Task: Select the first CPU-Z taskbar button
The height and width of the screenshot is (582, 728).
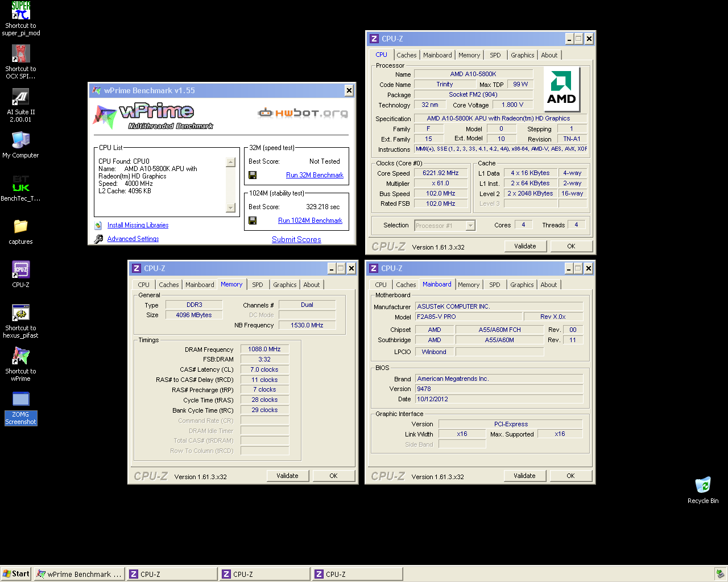Action: pyautogui.click(x=172, y=574)
